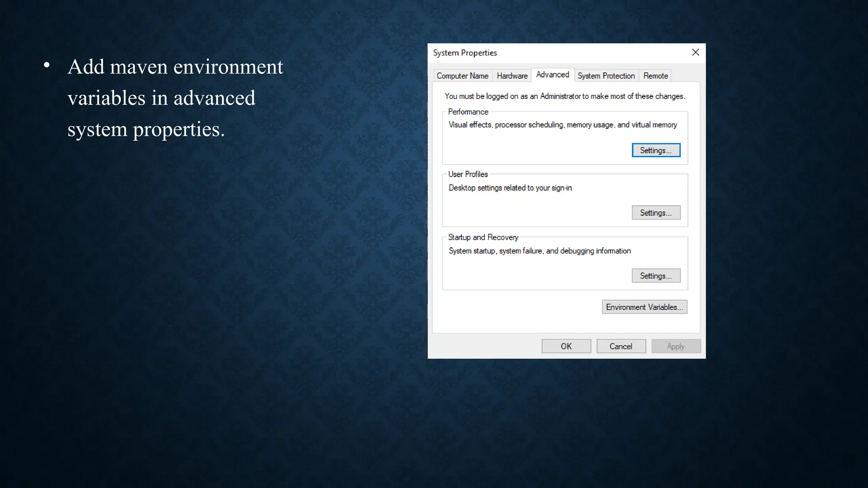Open the Hardware tab
This screenshot has height=488, width=868.
click(512, 76)
